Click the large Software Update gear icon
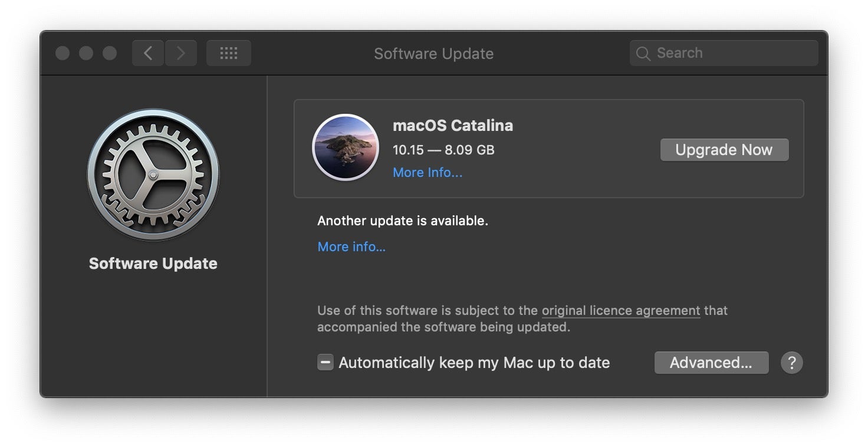 (x=153, y=175)
